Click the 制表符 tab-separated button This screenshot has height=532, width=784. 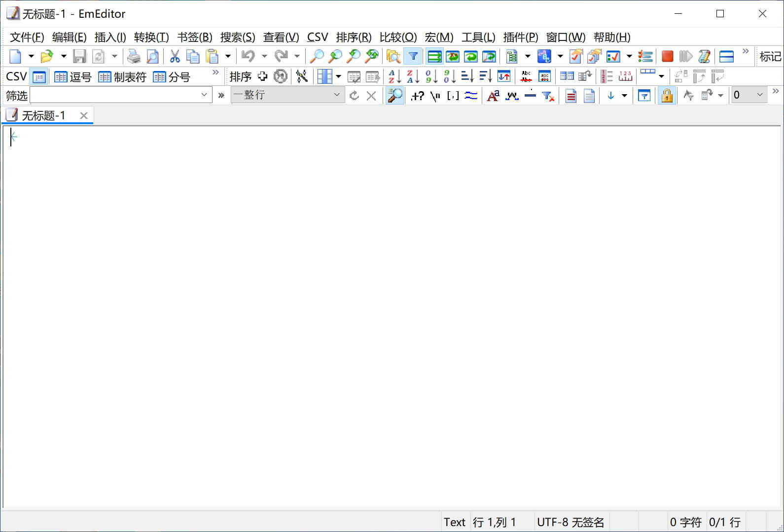pos(122,77)
